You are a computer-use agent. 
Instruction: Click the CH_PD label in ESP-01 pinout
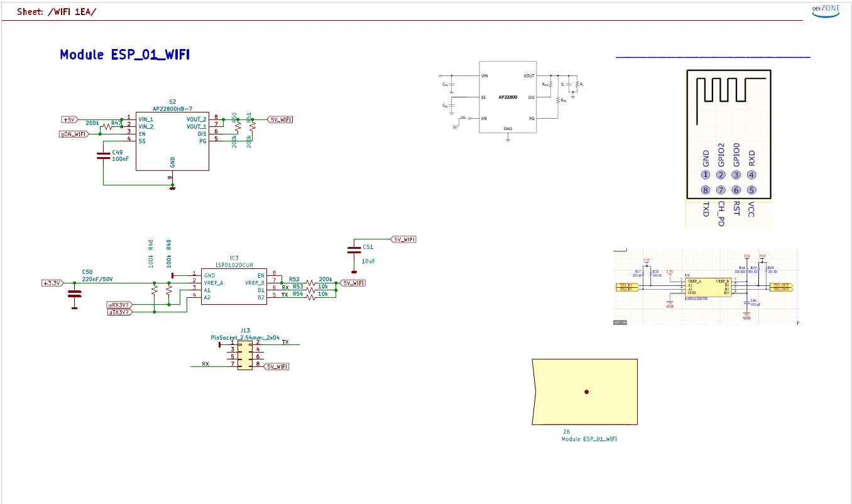(721, 214)
